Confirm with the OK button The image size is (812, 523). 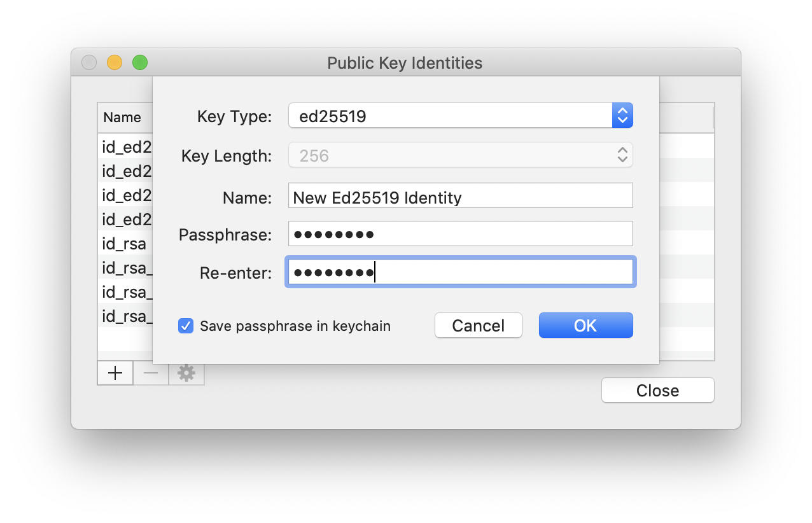(585, 326)
